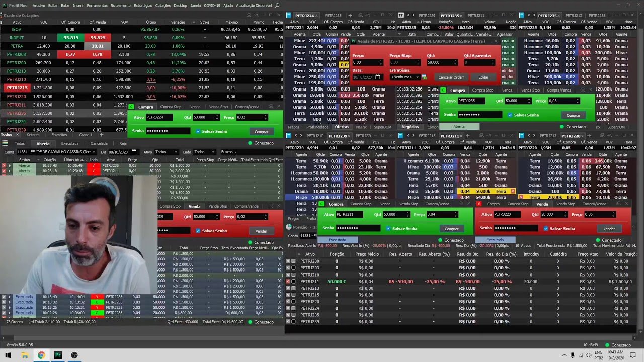Image resolution: width=644 pixels, height=362 pixels.
Task: Click the orders list icon left of the Todas tab
Action: (x=5, y=143)
